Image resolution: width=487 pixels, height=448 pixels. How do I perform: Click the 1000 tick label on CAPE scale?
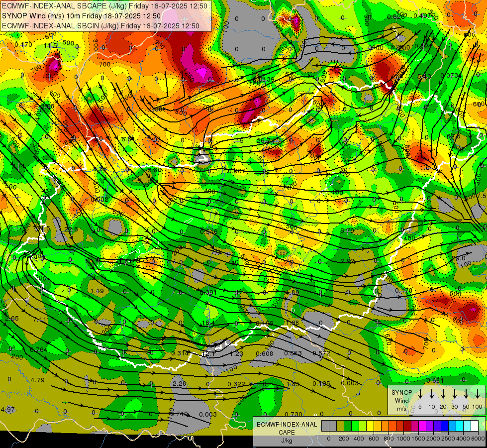[x=403, y=439]
